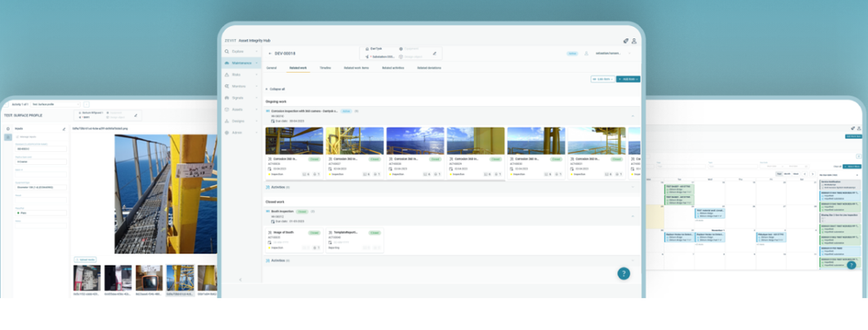
Task: Click the Upload media button
Action: [x=85, y=259]
